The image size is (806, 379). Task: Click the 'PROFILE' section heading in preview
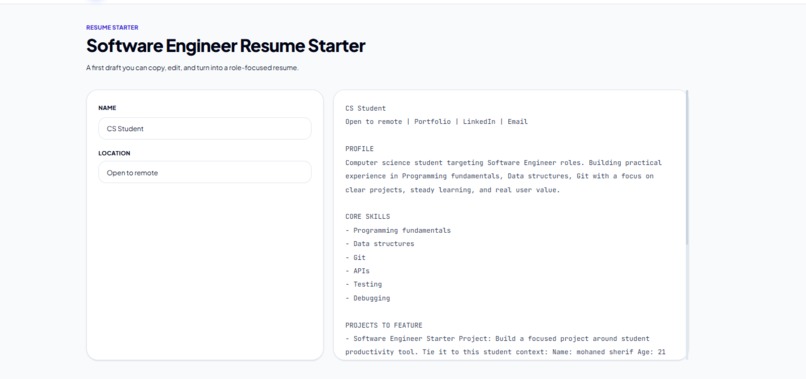coord(359,149)
